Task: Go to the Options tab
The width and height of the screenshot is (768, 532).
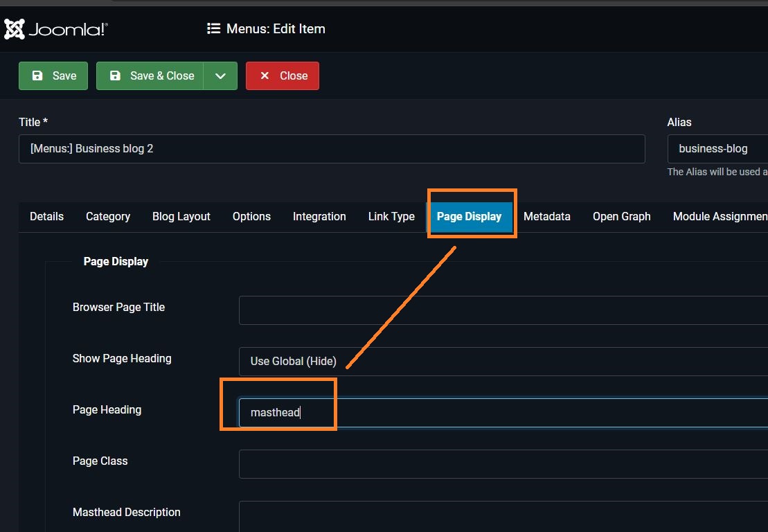Action: [x=251, y=217]
